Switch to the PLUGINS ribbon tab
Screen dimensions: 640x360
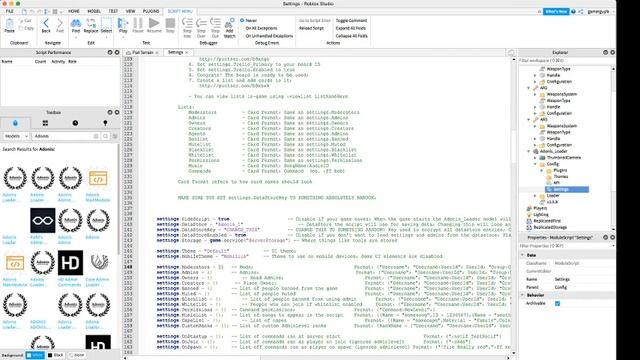click(x=151, y=11)
